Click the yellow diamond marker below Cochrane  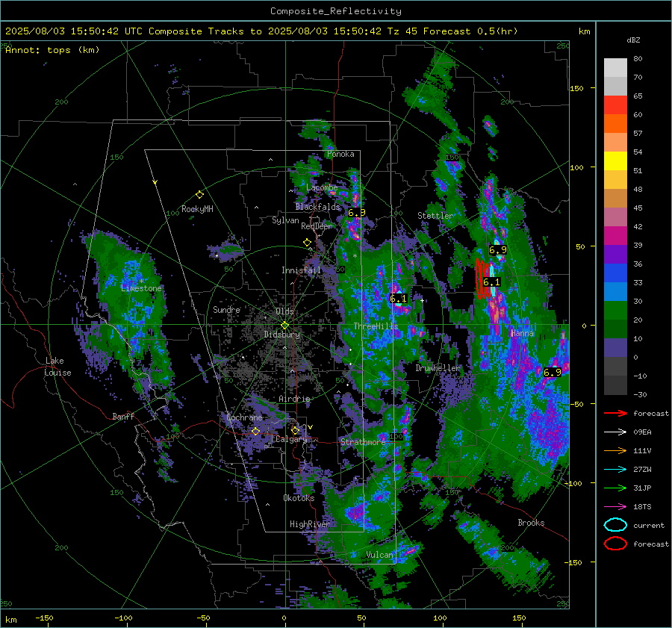point(256,431)
